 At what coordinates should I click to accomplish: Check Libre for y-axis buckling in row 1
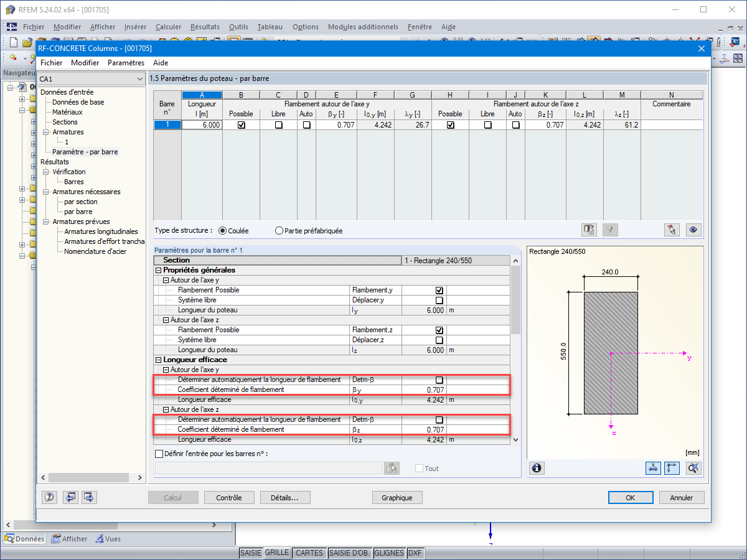click(279, 124)
